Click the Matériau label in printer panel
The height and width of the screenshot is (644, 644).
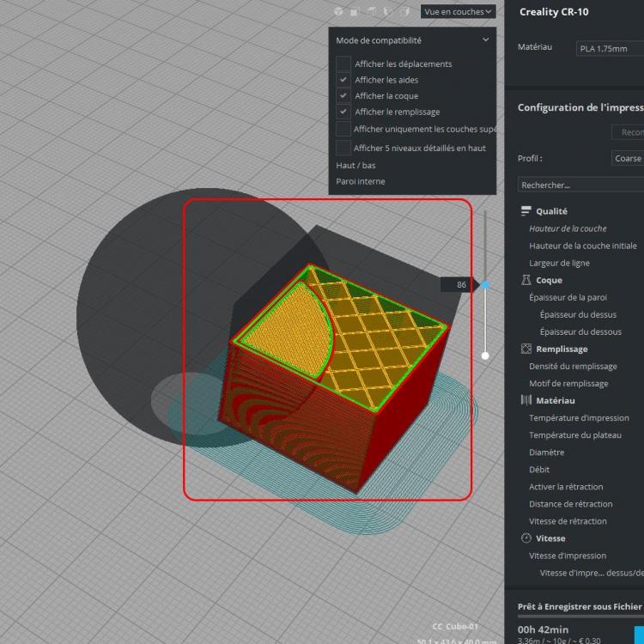click(x=535, y=47)
